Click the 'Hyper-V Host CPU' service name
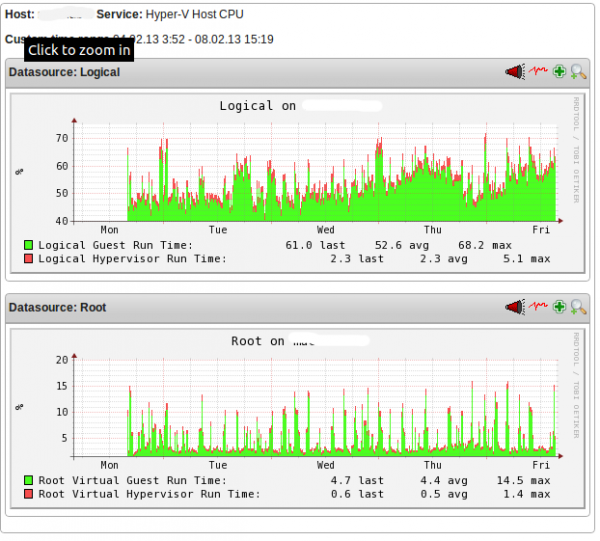The height and width of the screenshot is (541, 600). click(x=194, y=15)
